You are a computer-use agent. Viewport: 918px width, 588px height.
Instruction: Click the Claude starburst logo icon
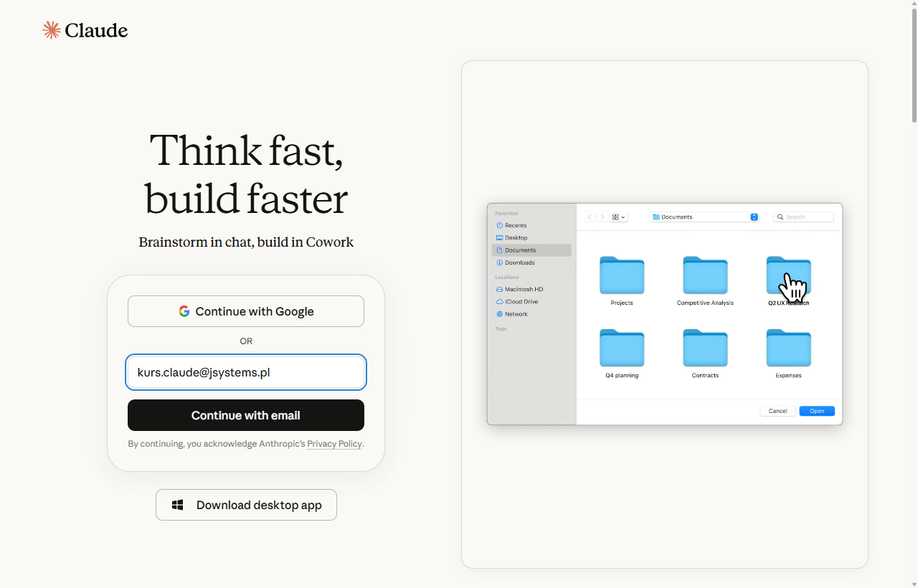51,30
